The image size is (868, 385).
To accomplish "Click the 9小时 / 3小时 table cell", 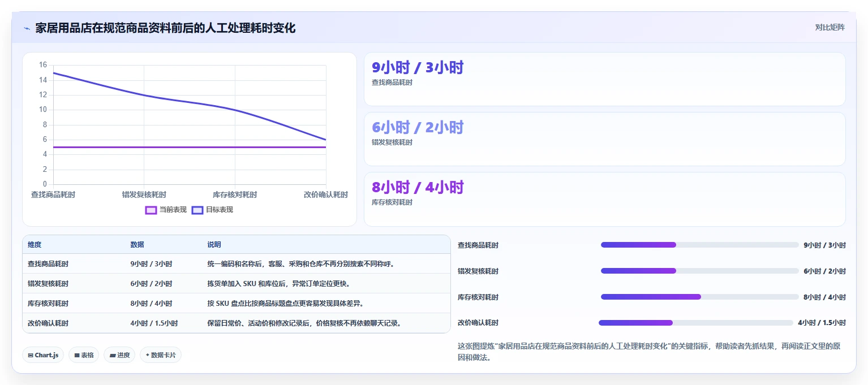I will [x=151, y=264].
